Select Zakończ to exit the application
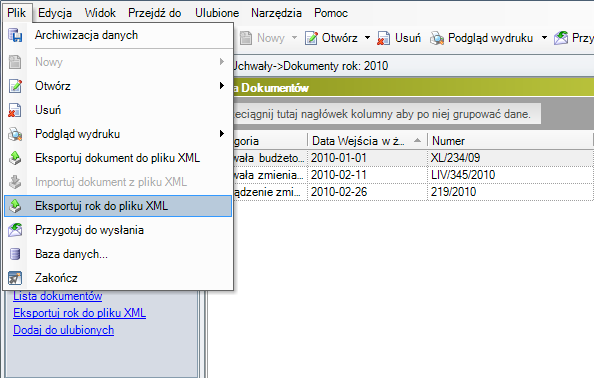 tap(118, 278)
